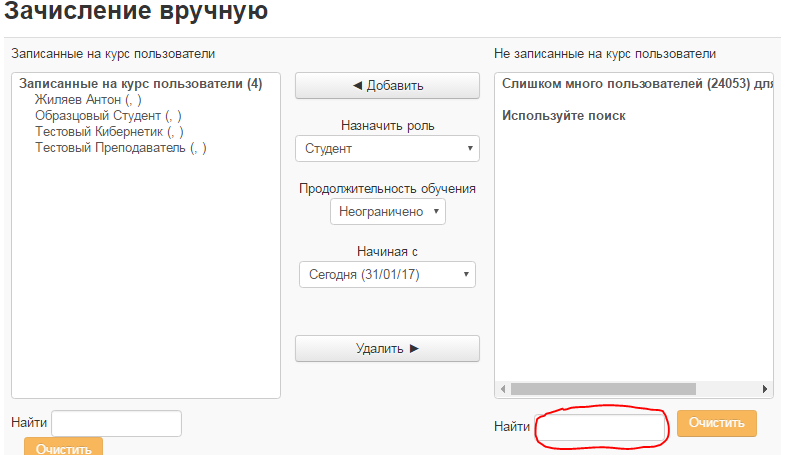Select Образцовый Студент in enrolled list
This screenshot has height=455, width=785.
108,116
